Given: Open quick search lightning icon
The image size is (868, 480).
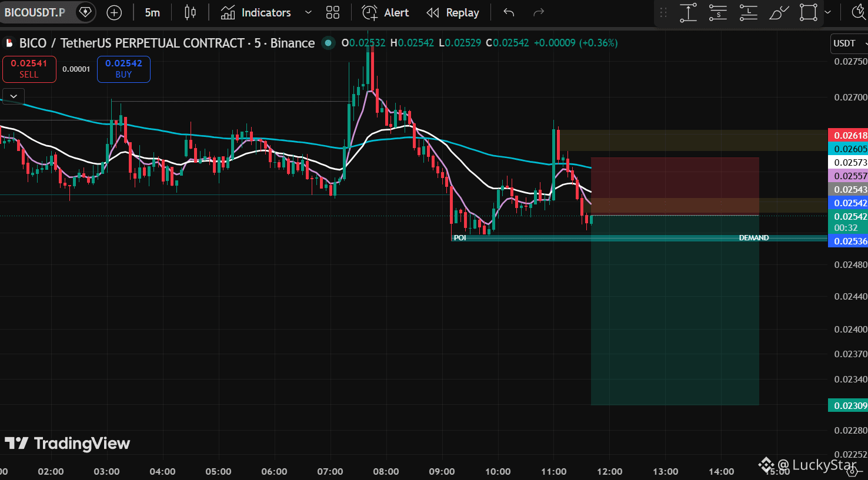Looking at the screenshot, I should tap(859, 12).
